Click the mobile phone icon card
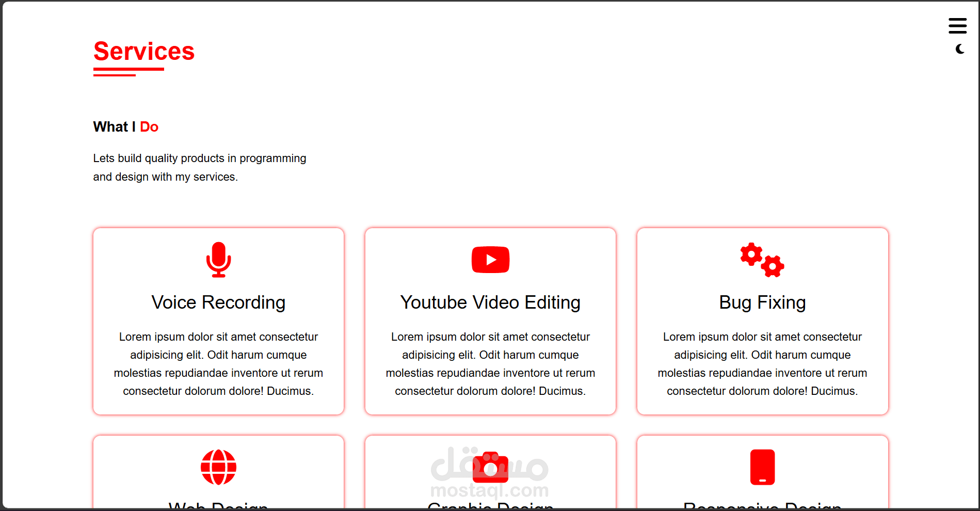The image size is (980, 511). point(763,467)
